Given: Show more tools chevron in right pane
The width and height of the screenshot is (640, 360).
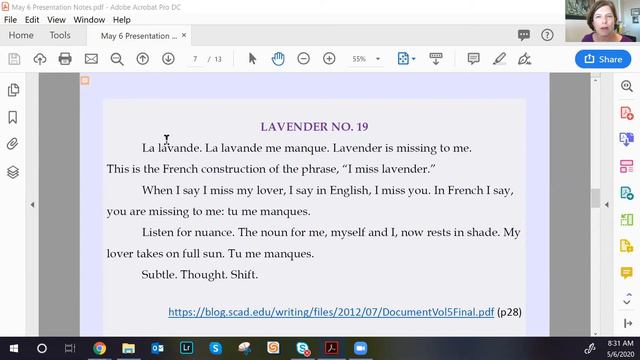Looking at the screenshot, I should coord(627,299).
